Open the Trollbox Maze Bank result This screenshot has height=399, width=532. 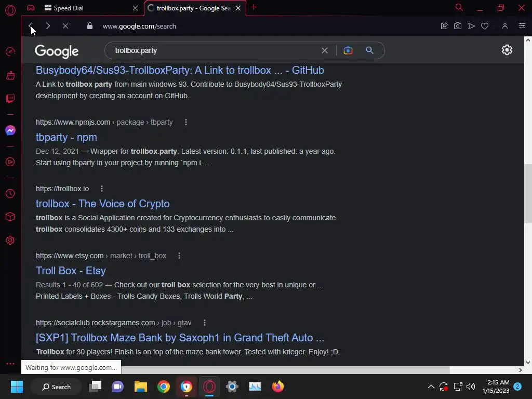click(180, 338)
